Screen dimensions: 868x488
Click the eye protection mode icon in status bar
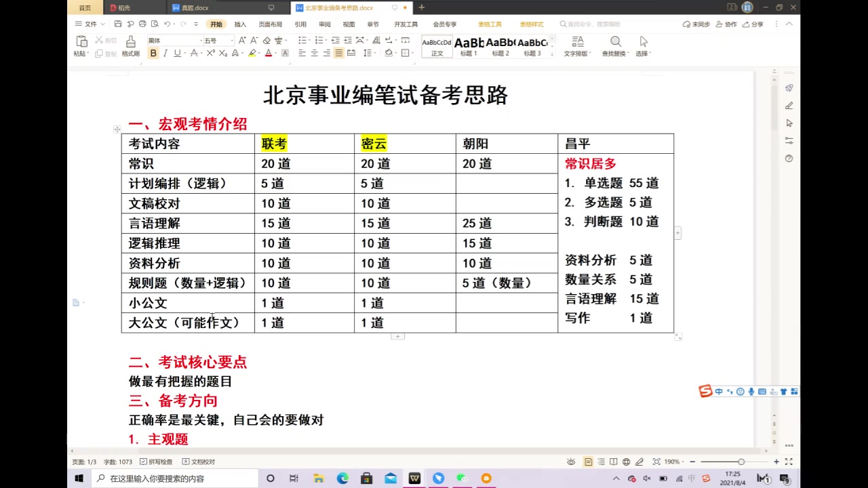tap(572, 462)
